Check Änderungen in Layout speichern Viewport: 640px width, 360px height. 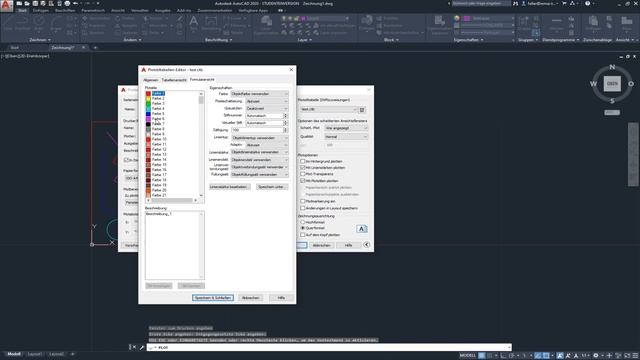coord(303,208)
